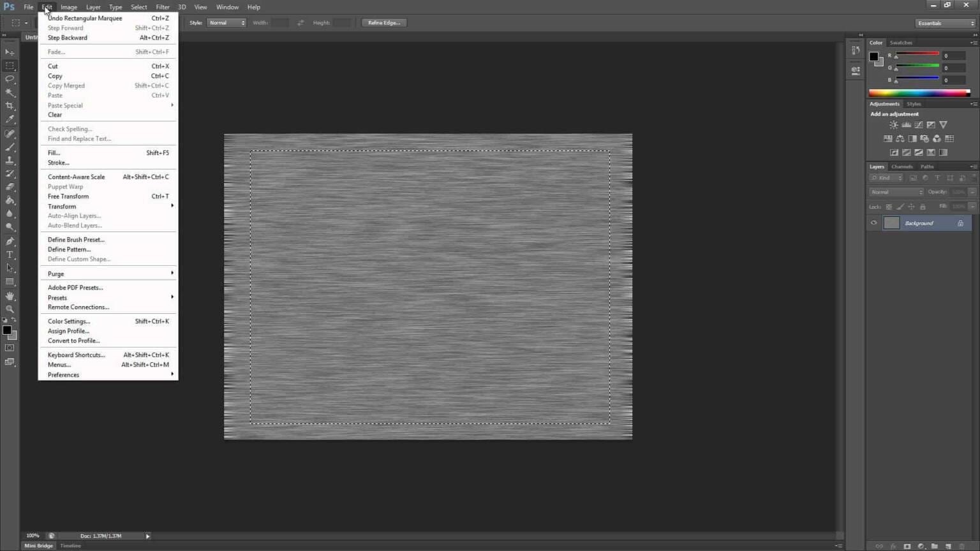This screenshot has width=980, height=551.
Task: Toggle Lock All on the selected layer
Action: point(923,207)
